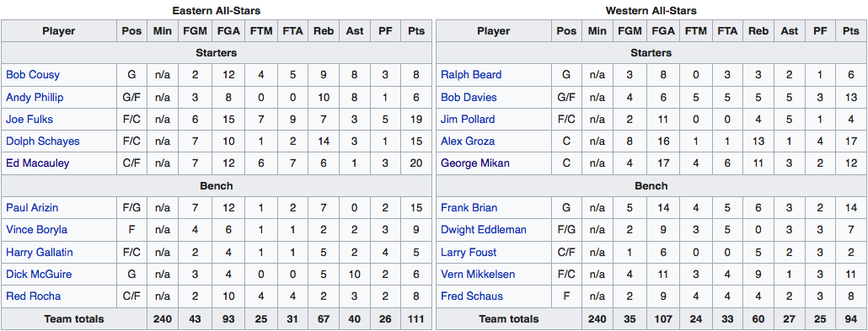Open Jim Pollard's player link
Viewport: 868px width, 331px height.
(x=468, y=119)
